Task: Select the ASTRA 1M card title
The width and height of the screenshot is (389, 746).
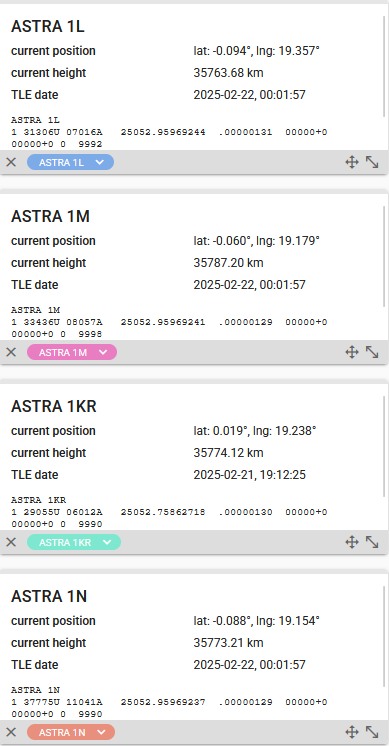Action: pyautogui.click(x=50, y=216)
